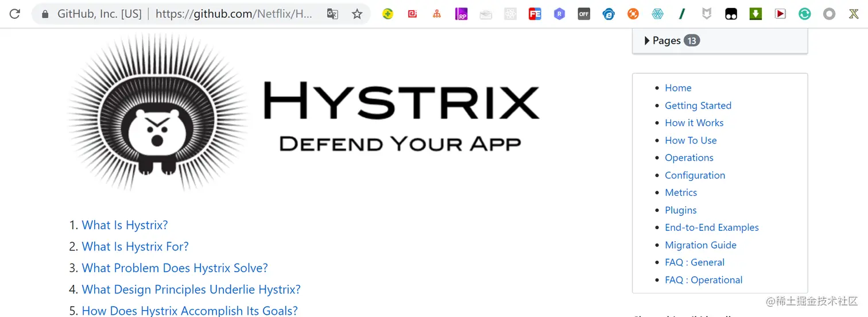Jump to What Is Hystrix? section
The image size is (868, 317).
pos(125,225)
